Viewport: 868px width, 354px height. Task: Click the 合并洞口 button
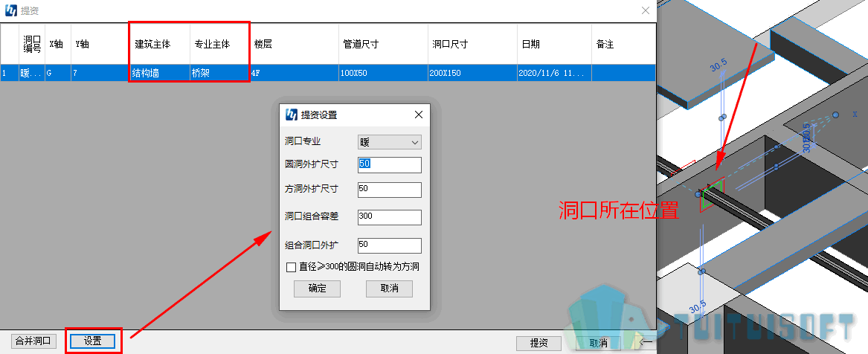pyautogui.click(x=33, y=341)
